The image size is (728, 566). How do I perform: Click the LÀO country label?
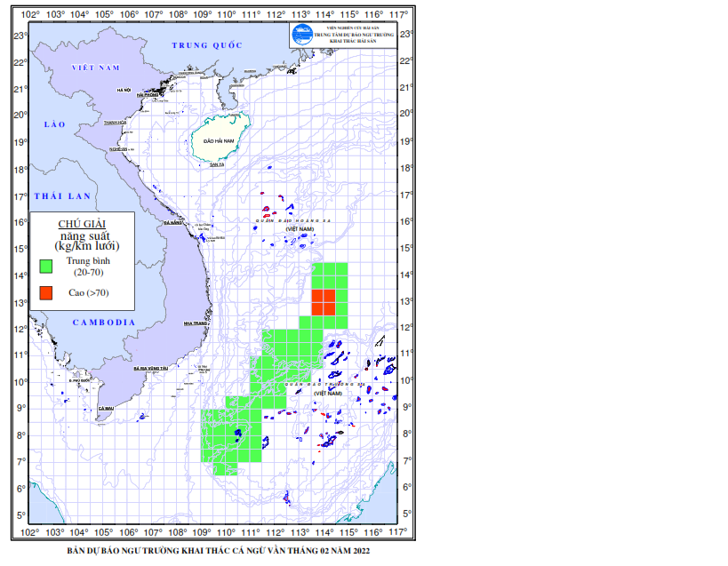(55, 124)
